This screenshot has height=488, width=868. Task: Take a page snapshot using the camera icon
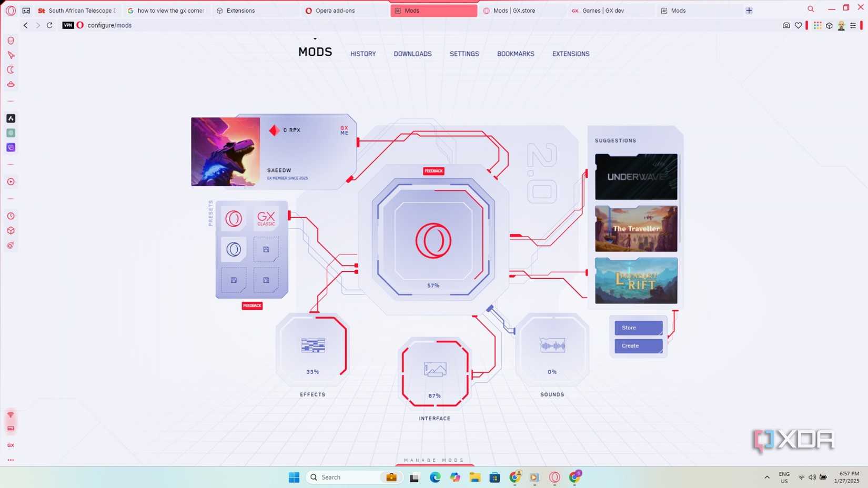point(786,25)
